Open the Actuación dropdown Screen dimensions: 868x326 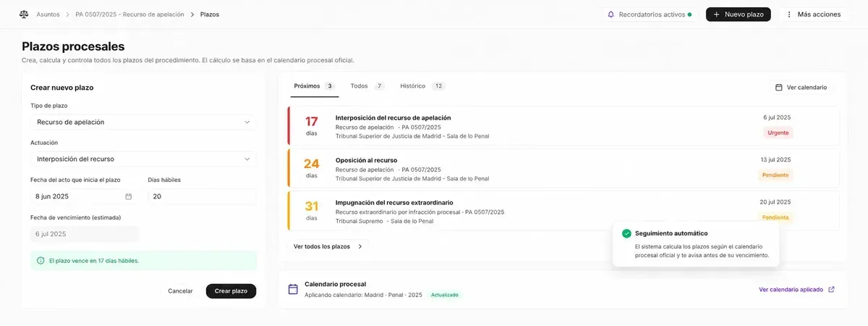(x=143, y=159)
